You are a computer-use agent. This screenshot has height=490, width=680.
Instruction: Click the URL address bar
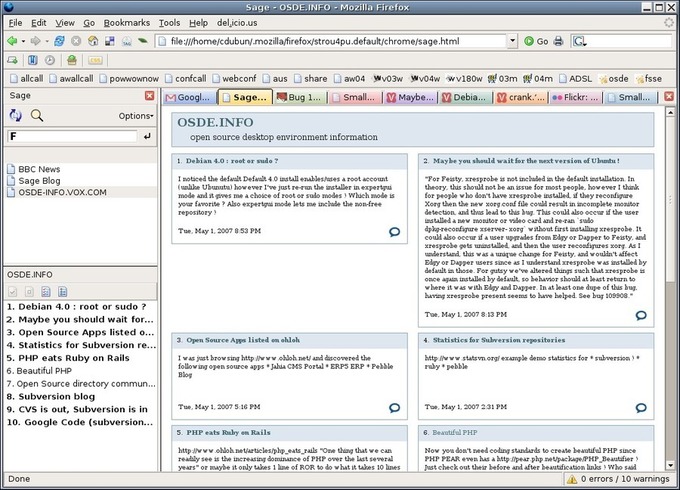pos(332,41)
